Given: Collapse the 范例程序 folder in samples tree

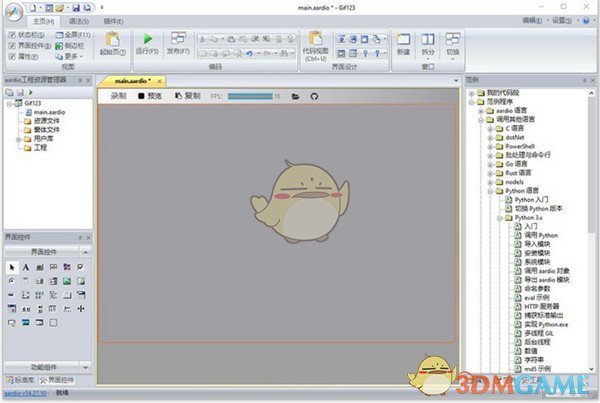Looking at the screenshot, I should pos(471,102).
